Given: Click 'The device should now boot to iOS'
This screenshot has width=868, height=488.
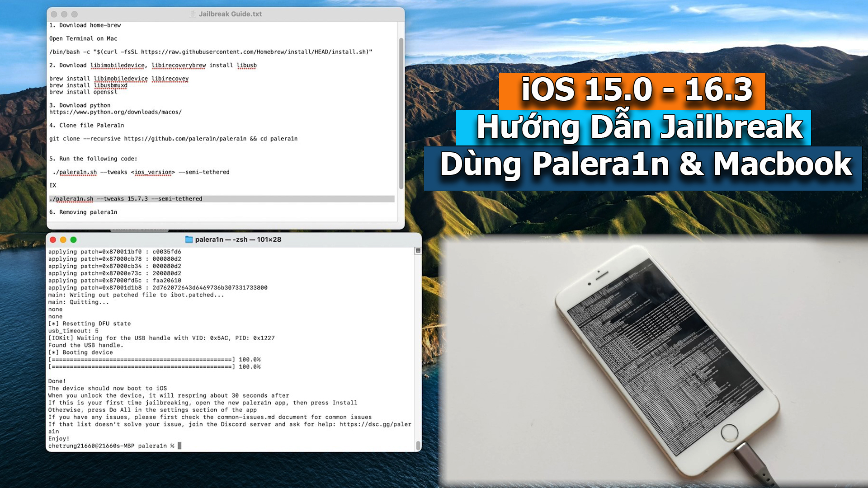Looking at the screenshot, I should (x=108, y=389).
